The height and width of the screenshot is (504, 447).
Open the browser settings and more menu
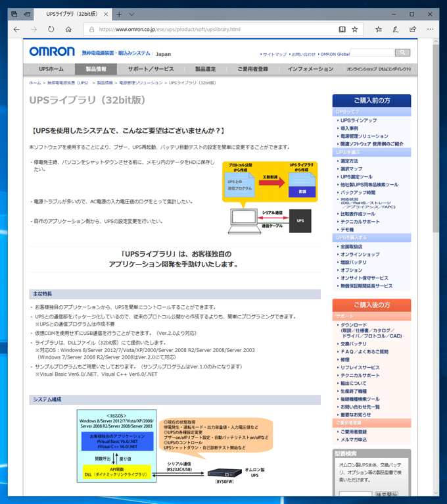point(431,29)
